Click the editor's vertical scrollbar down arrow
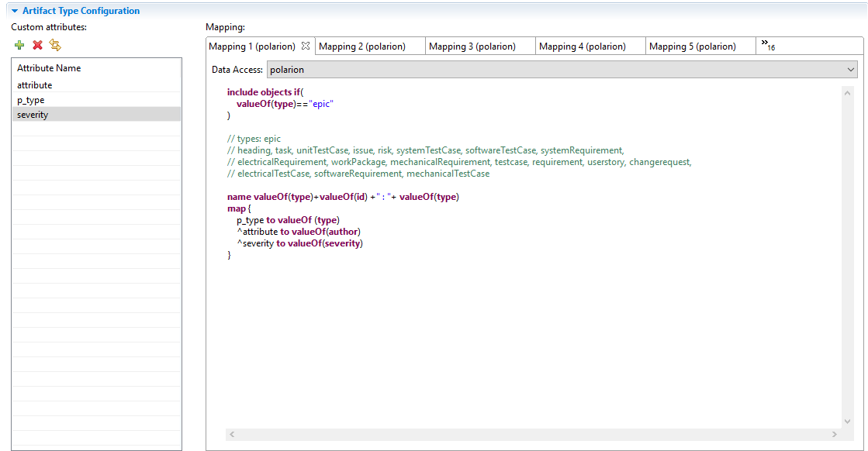 coord(847,422)
